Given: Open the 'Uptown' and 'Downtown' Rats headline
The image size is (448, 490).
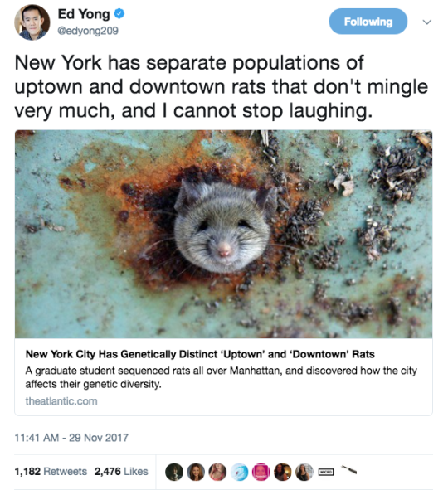Looking at the screenshot, I should pyautogui.click(x=200, y=354).
